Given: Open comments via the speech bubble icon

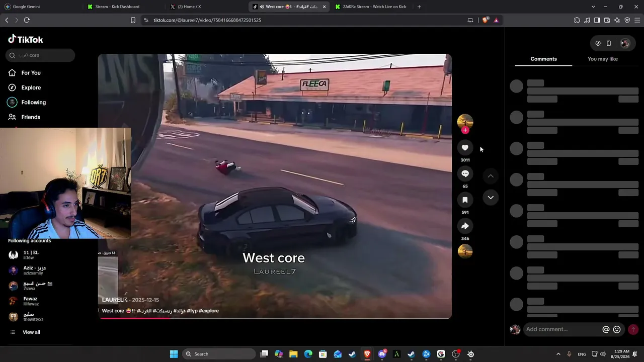Looking at the screenshot, I should 465,173.
